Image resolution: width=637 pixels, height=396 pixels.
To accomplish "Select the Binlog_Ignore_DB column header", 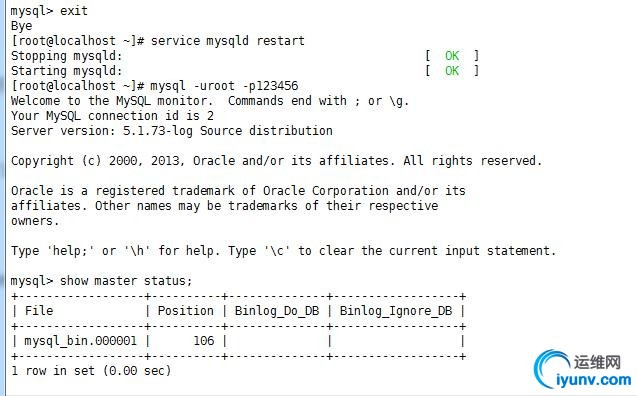I will pos(396,311).
